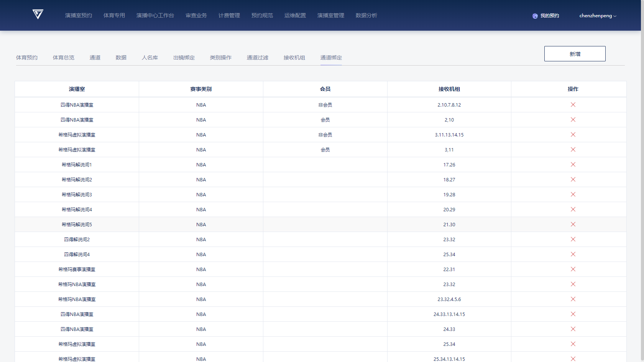Click the 接收机组 column header
This screenshot has width=644, height=362.
tap(449, 89)
